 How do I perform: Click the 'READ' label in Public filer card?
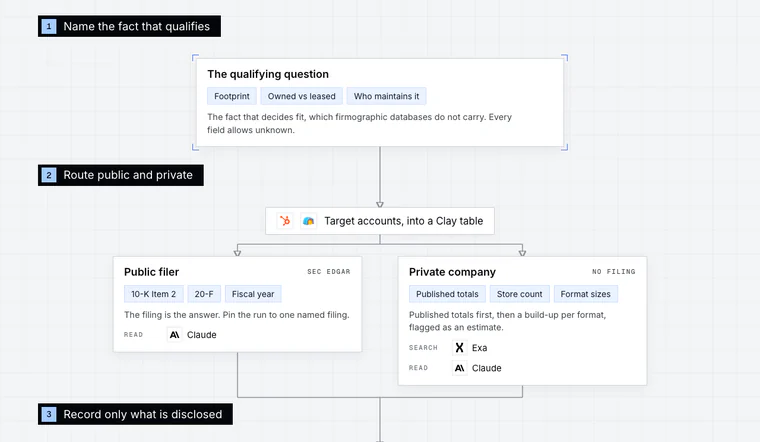click(x=133, y=335)
